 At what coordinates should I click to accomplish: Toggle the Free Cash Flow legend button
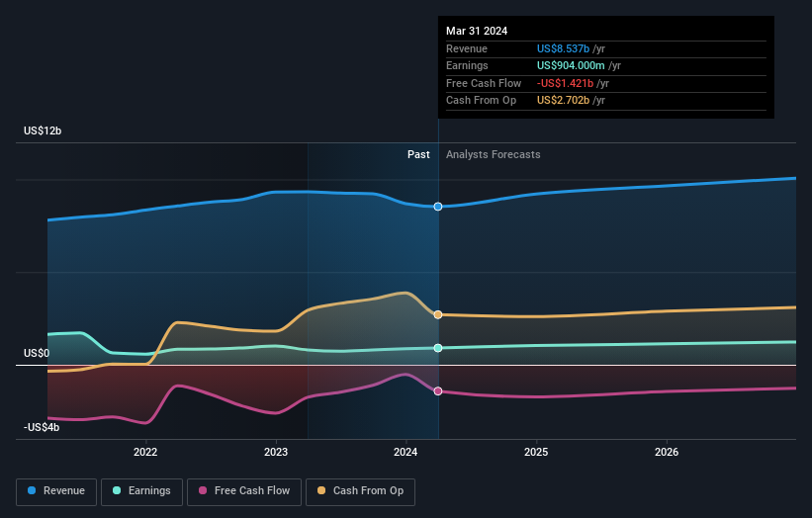click(x=244, y=491)
